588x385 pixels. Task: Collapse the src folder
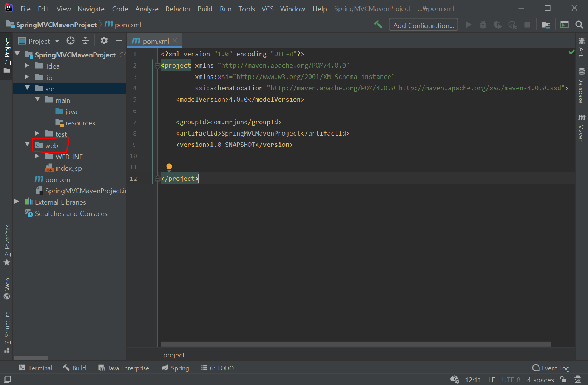click(x=27, y=88)
